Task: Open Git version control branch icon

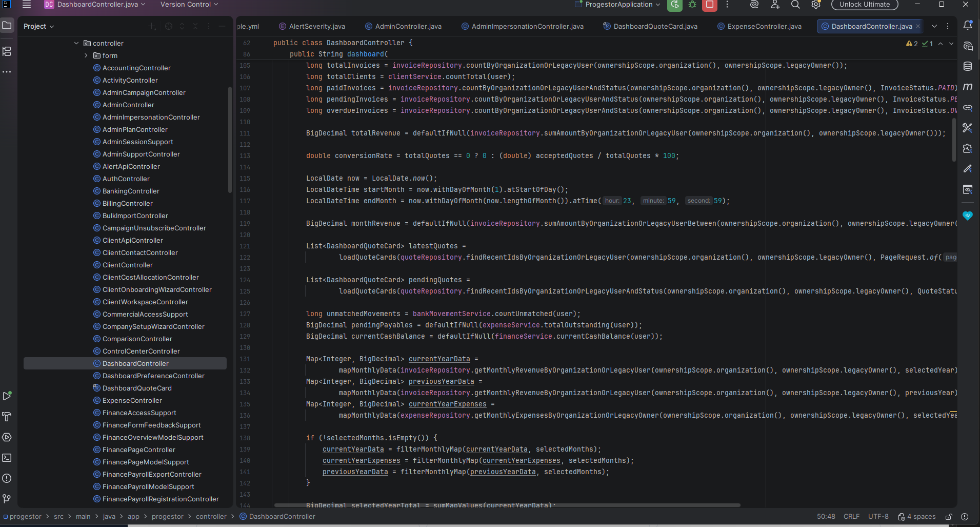Action: [x=7, y=499]
